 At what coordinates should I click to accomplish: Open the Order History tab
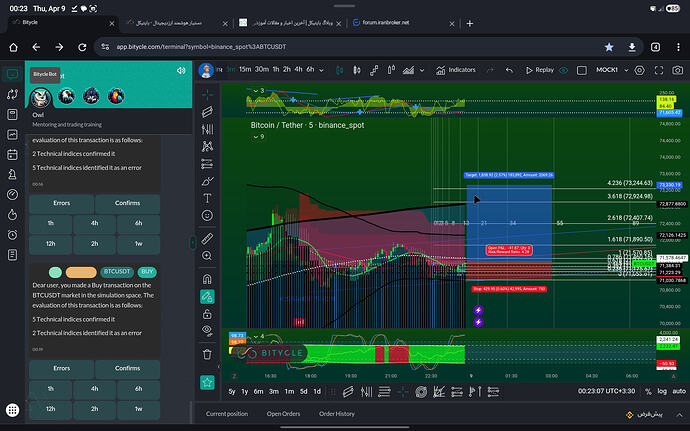(x=337, y=414)
